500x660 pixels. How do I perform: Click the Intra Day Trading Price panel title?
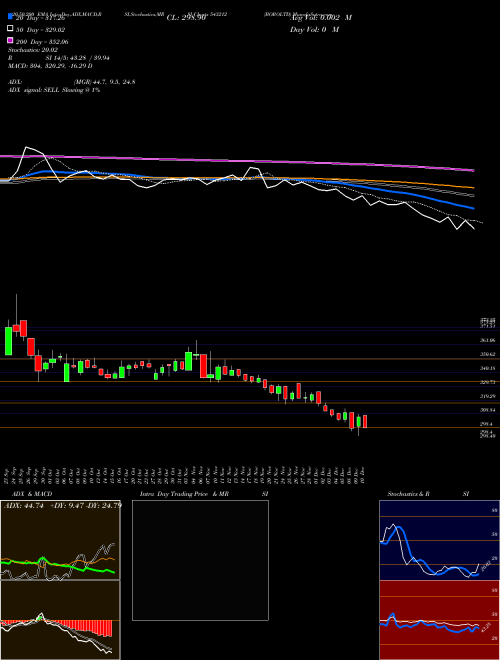(x=204, y=494)
